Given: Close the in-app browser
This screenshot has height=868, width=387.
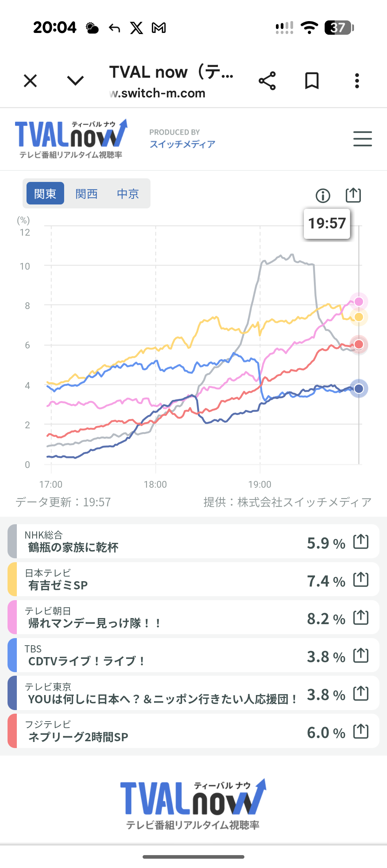Looking at the screenshot, I should point(30,81).
